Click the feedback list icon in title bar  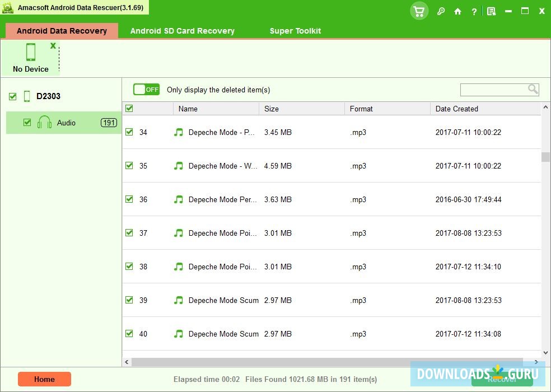tap(491, 11)
